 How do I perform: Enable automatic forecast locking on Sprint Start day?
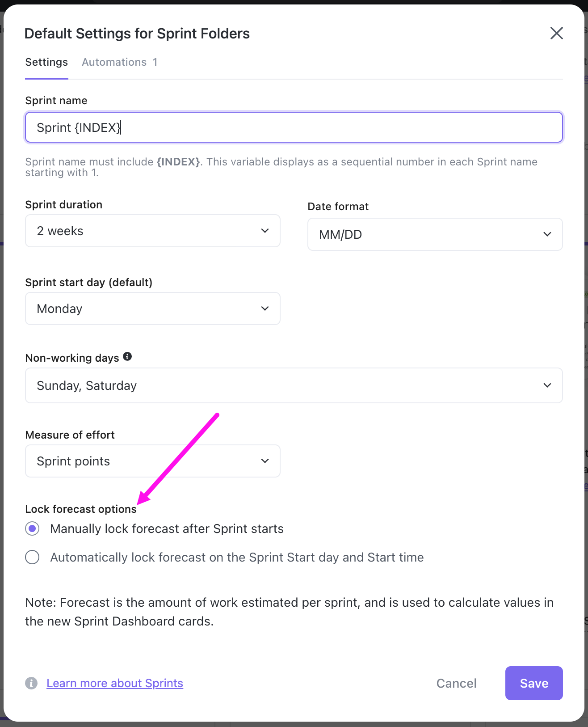click(32, 557)
